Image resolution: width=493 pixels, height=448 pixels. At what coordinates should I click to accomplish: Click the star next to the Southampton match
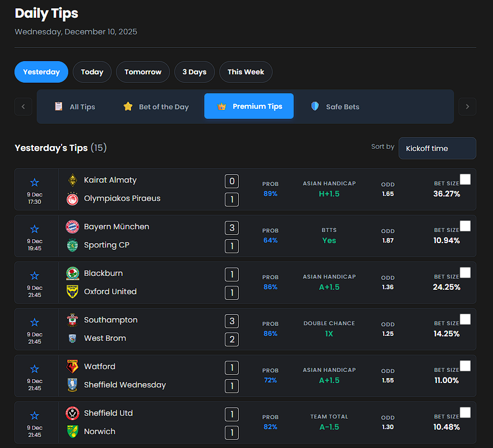click(35, 321)
